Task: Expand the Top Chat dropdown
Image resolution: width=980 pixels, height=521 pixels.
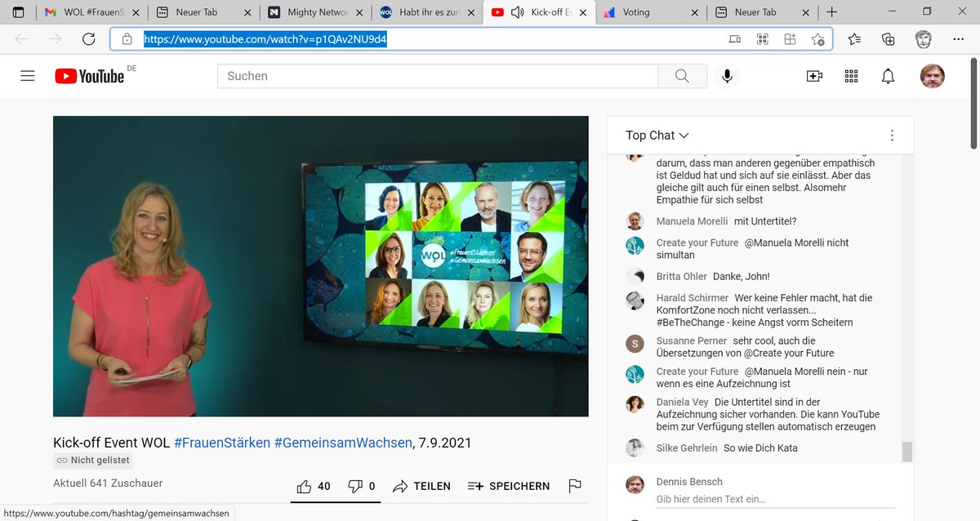Action: pos(657,136)
